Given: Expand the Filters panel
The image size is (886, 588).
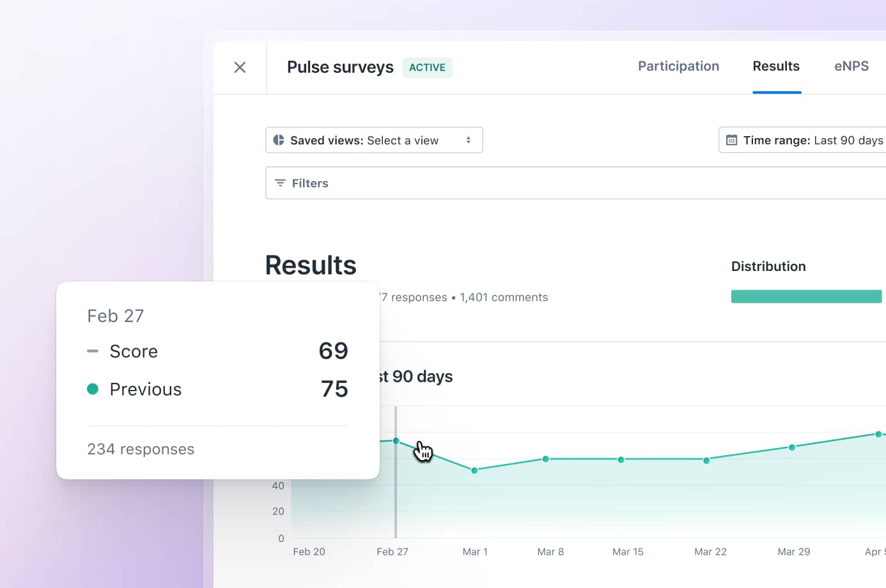Looking at the screenshot, I should tap(310, 183).
